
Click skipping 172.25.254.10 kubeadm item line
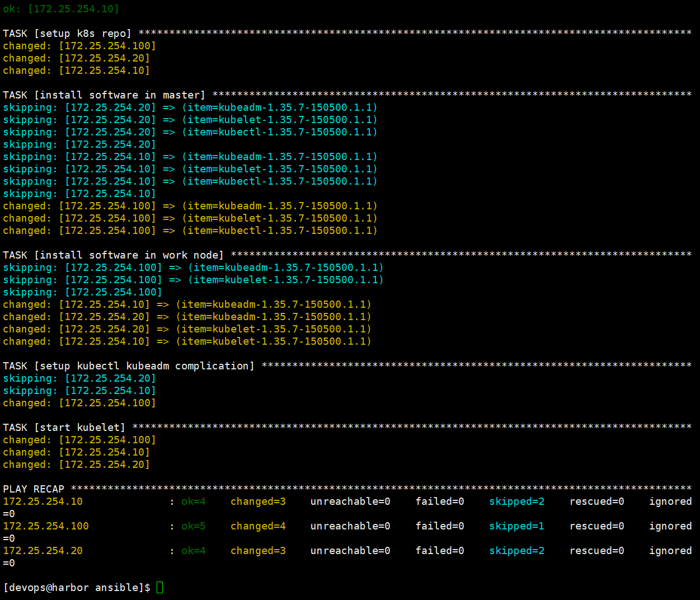pos(190,157)
